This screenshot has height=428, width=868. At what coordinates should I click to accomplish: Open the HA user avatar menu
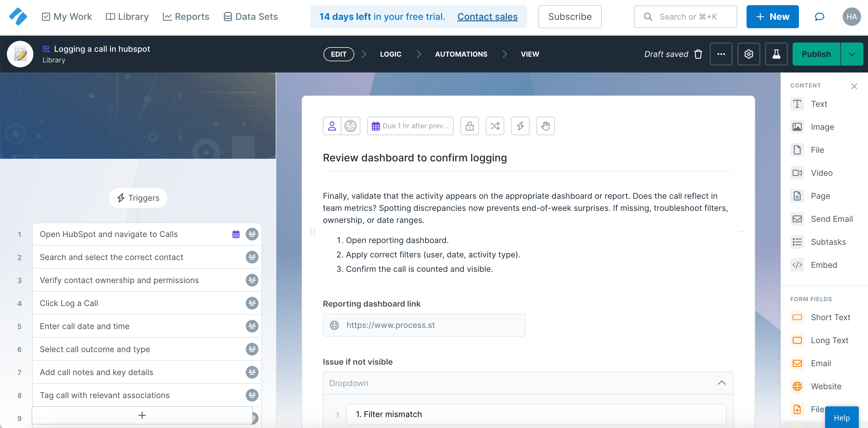[852, 16]
